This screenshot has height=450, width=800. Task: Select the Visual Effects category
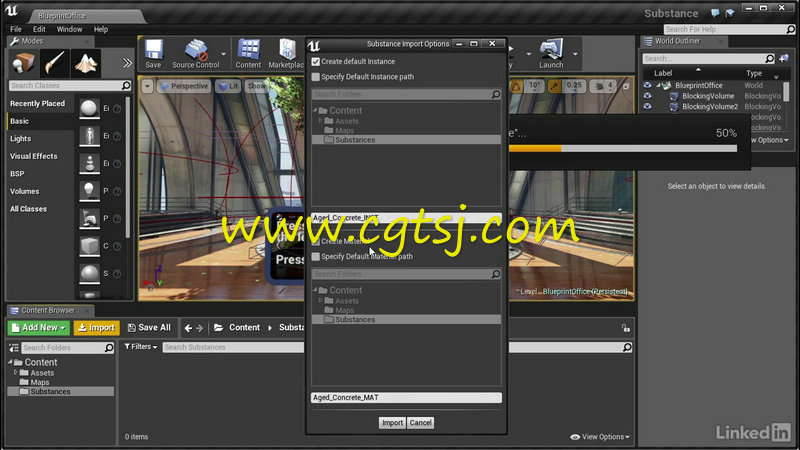(x=34, y=156)
